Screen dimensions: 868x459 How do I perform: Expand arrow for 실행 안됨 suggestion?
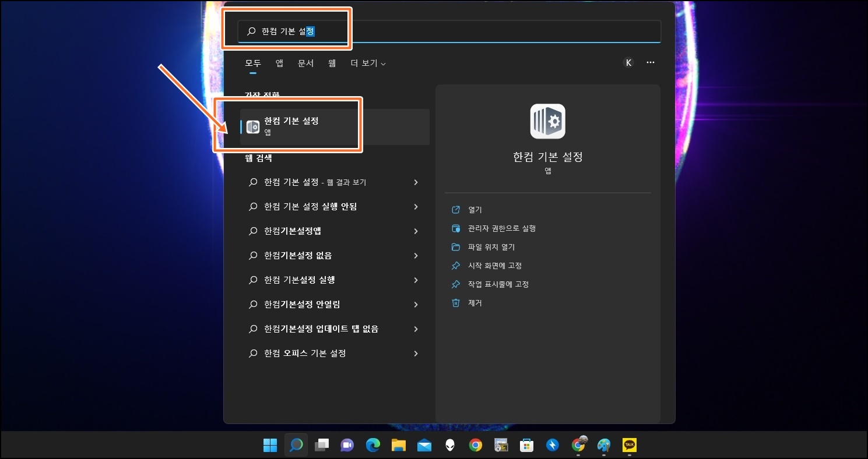point(416,207)
